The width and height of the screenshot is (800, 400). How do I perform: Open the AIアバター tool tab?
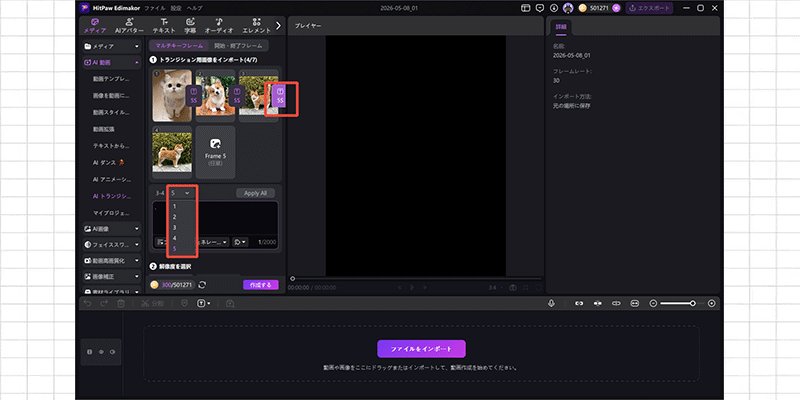(129, 26)
